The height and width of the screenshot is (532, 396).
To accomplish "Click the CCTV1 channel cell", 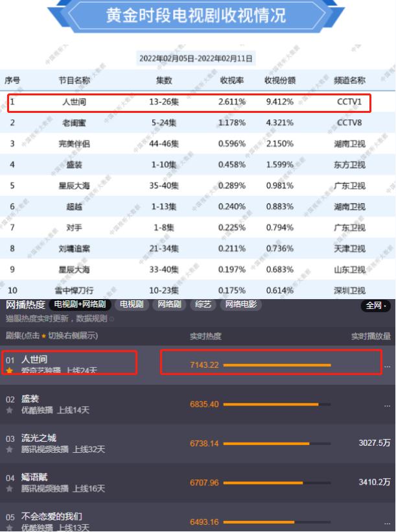I will tap(349, 102).
